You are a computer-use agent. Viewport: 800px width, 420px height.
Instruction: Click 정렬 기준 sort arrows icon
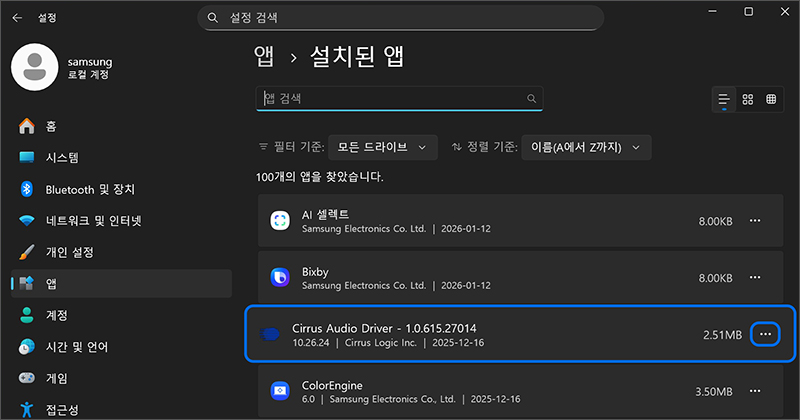coord(457,147)
